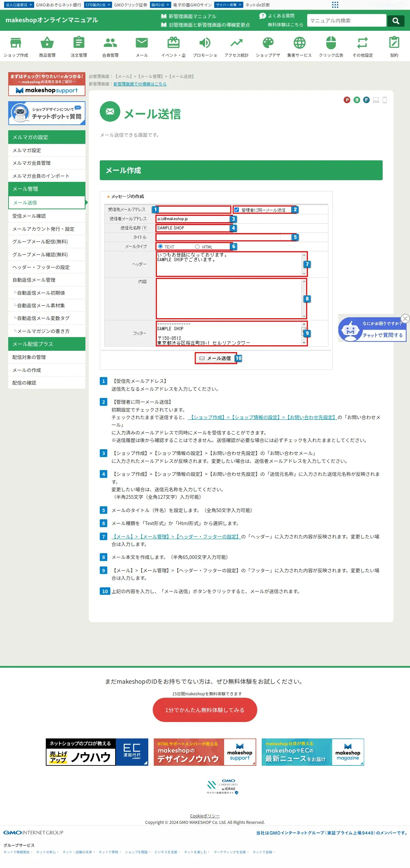Click the help ? beside 送信元名称
Image resolution: width=410 pixels, height=868 pixels.
point(145,228)
